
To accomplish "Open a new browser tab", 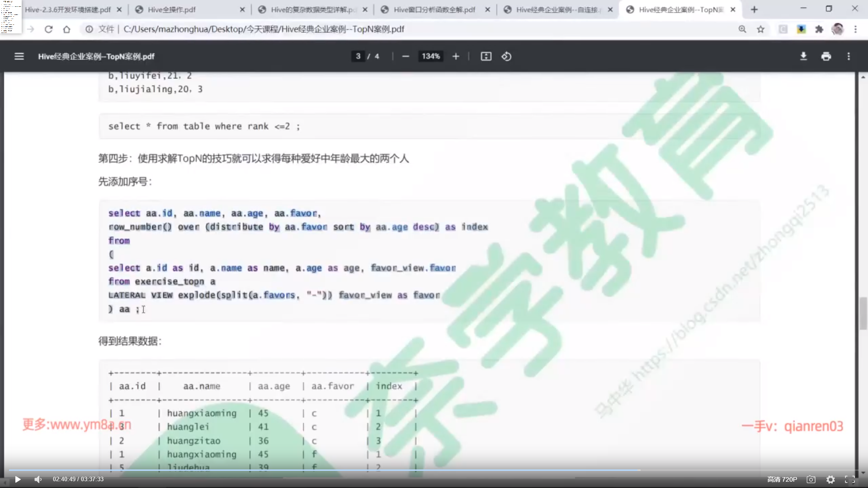I will point(754,9).
